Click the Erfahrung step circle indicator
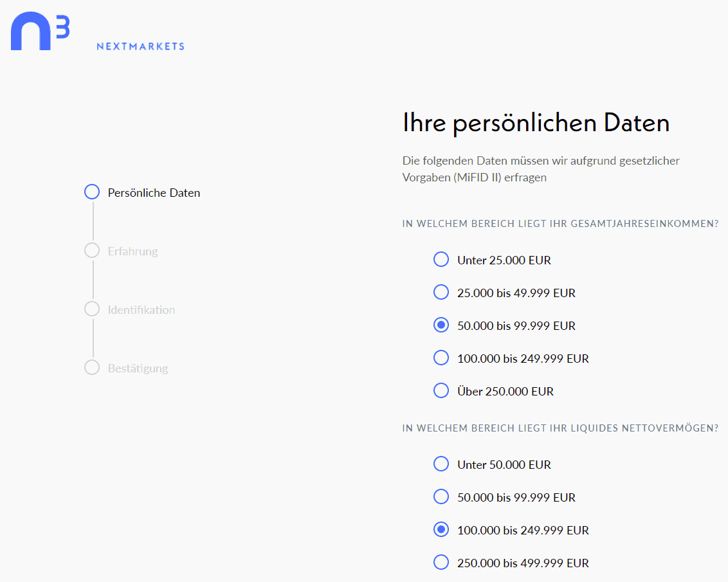The height and width of the screenshot is (582, 728). click(x=92, y=251)
